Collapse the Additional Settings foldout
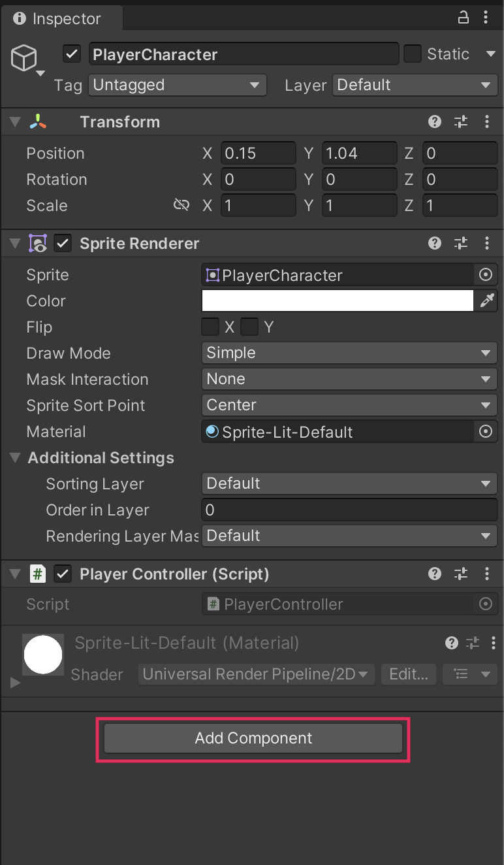Viewport: 504px width, 865px height. coord(16,457)
